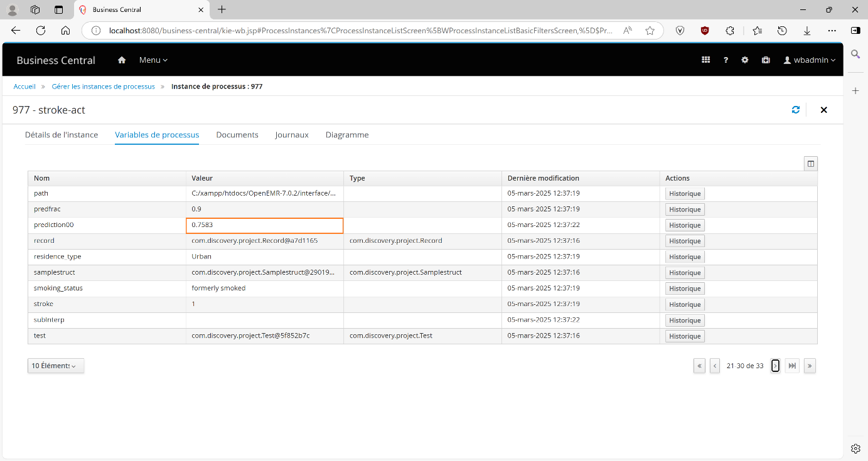Image resolution: width=868 pixels, height=461 pixels.
Task: Jump to the last page using skip-to-end icon
Action: pyautogui.click(x=791, y=366)
